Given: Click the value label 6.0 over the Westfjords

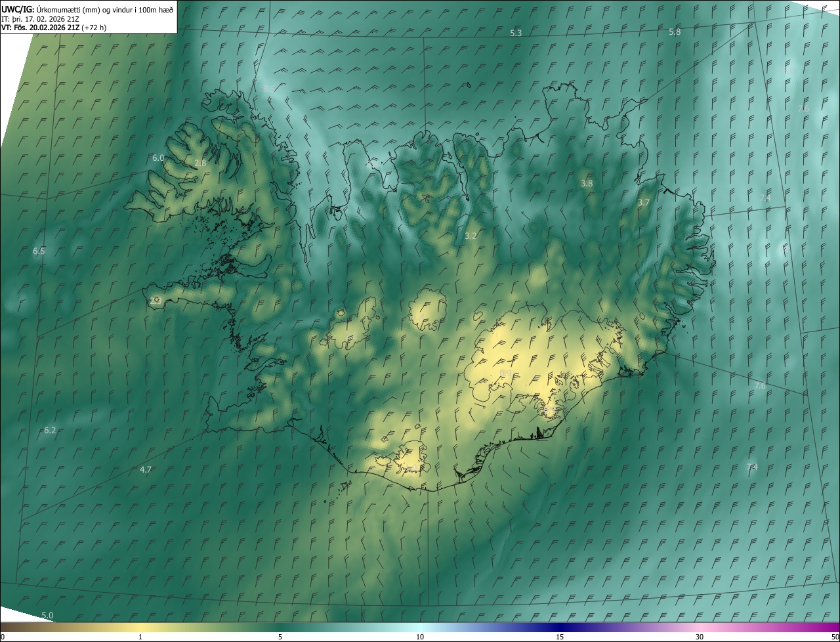Looking at the screenshot, I should tap(158, 158).
